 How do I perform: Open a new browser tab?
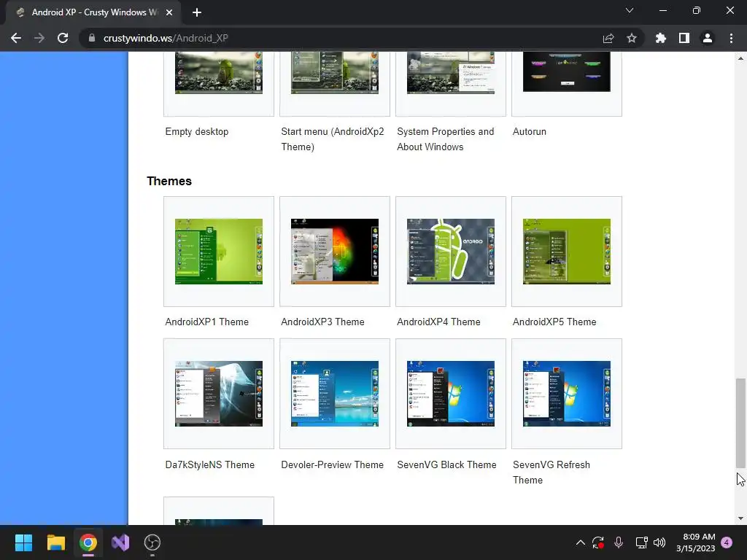[197, 12]
